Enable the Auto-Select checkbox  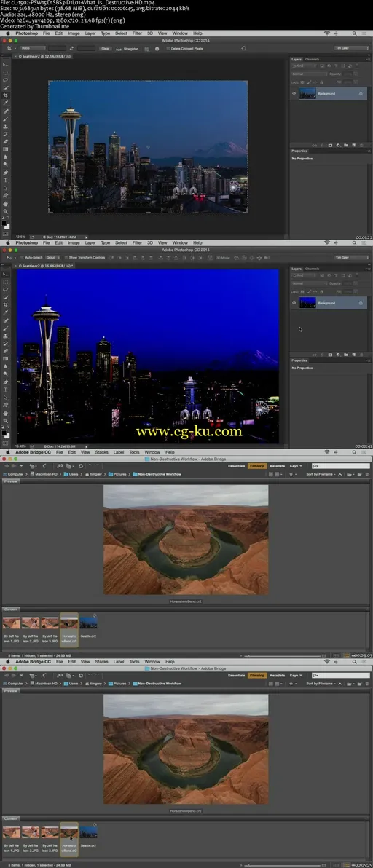tap(22, 257)
